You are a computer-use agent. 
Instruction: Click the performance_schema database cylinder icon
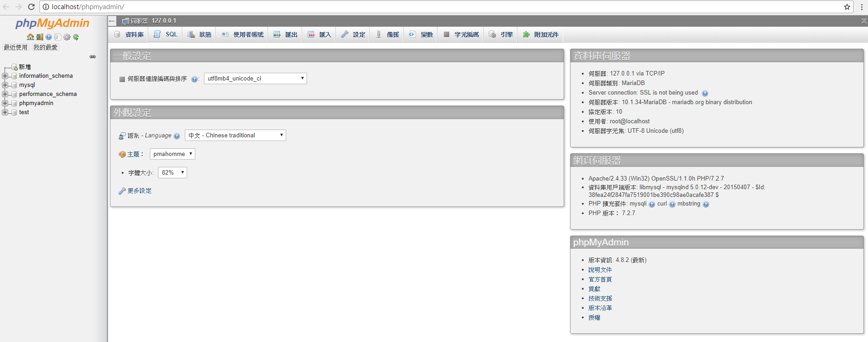[14, 94]
